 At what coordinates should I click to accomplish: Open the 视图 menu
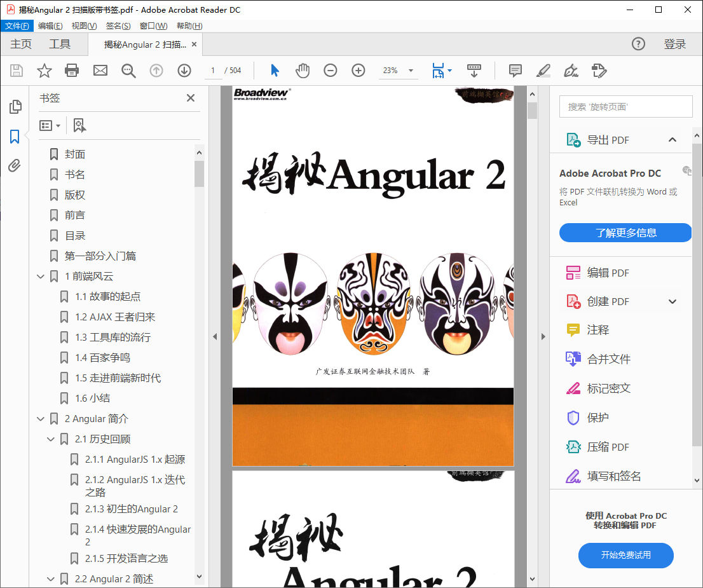click(85, 26)
